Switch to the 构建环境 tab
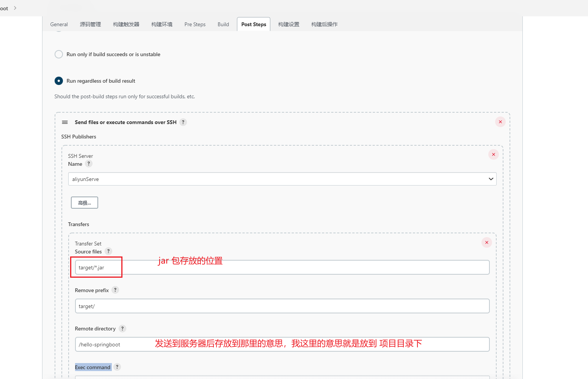588x379 pixels. (x=162, y=24)
